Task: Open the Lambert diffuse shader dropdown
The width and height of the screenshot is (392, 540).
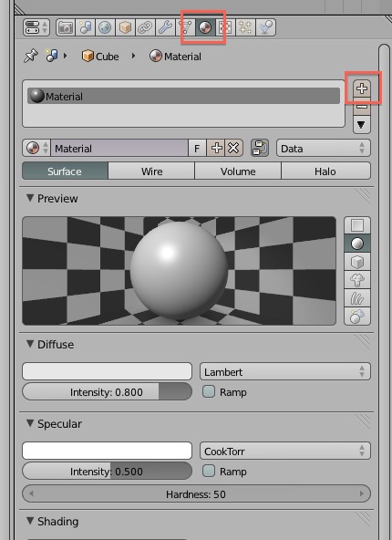Action: pos(285,371)
